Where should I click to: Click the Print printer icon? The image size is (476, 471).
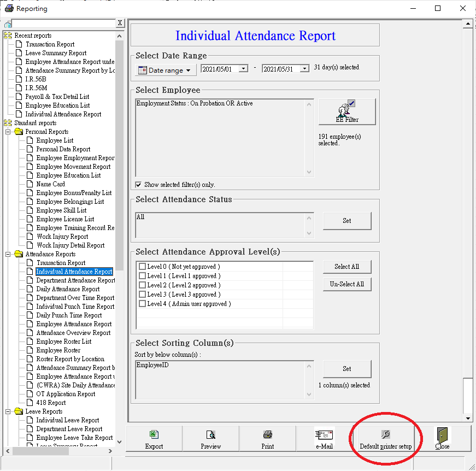tap(268, 435)
